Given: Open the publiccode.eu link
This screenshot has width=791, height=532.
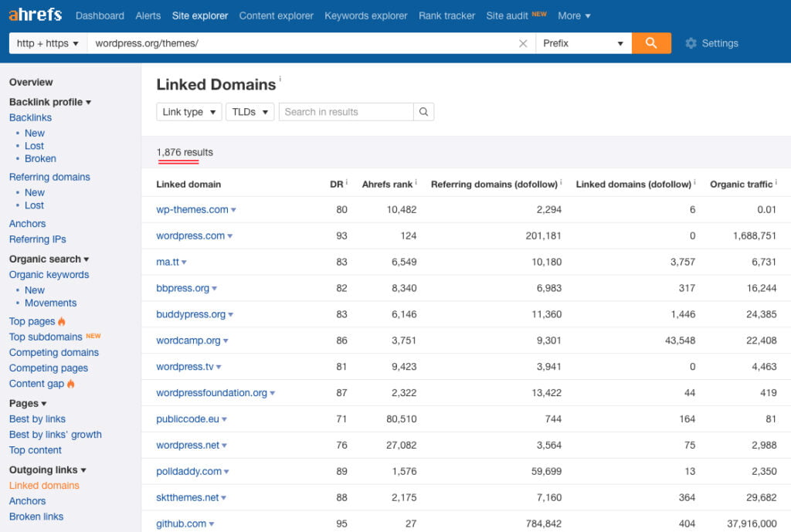Looking at the screenshot, I should coord(188,419).
